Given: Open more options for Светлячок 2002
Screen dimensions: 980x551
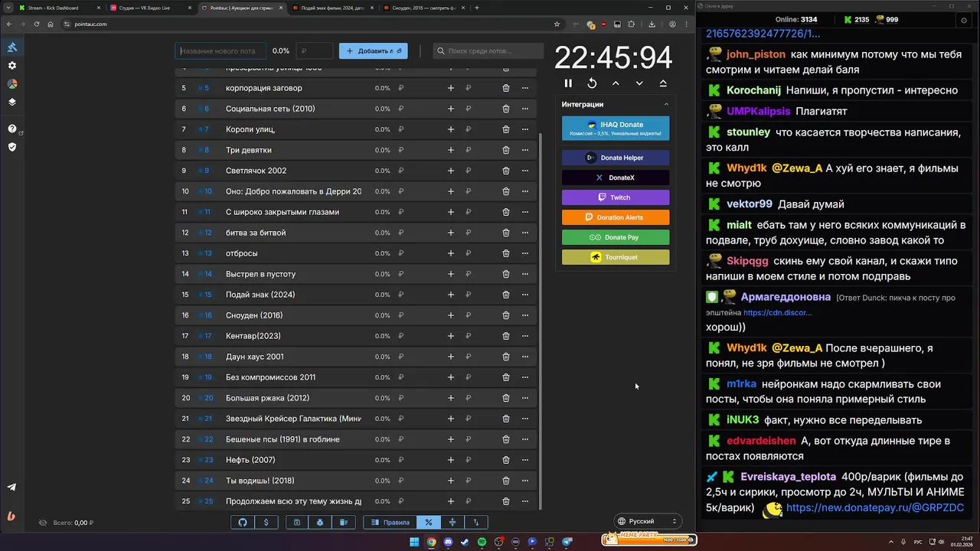Looking at the screenshot, I should [525, 171].
